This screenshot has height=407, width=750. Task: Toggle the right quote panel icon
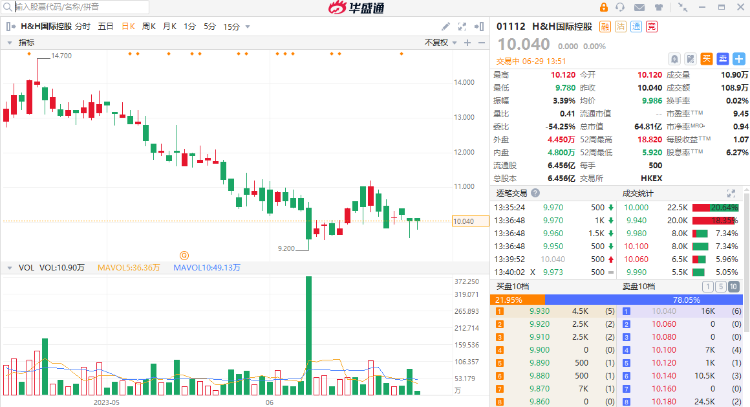pyautogui.click(x=479, y=26)
